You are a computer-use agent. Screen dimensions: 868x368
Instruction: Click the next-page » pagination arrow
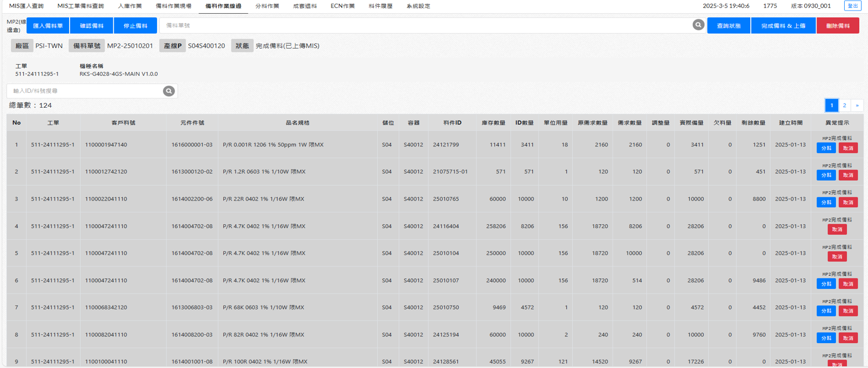[857, 105]
